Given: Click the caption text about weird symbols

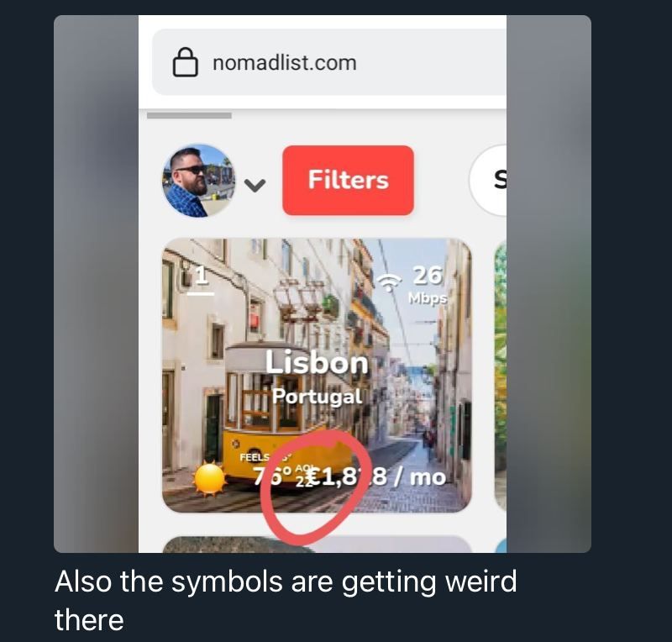Looking at the screenshot, I should point(286,600).
